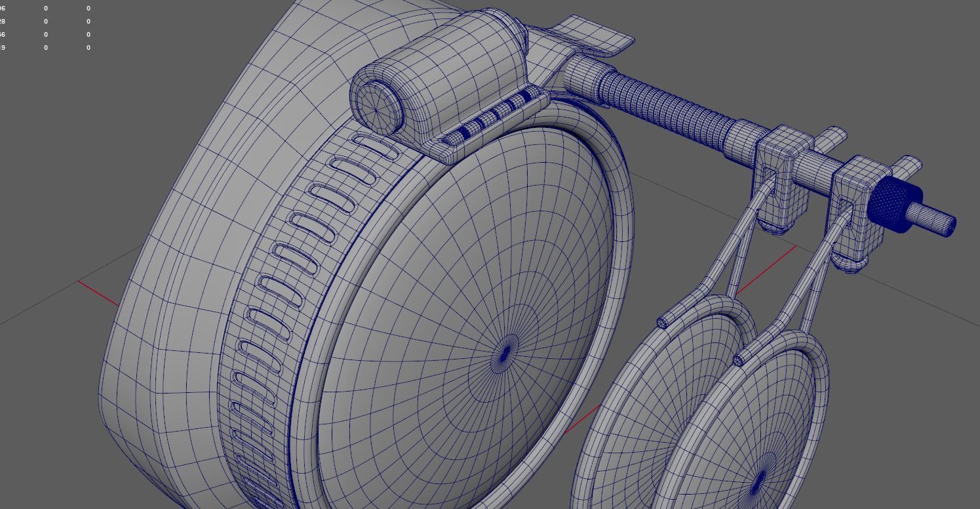The image size is (980, 509).
Task: Click the threaded section of the rod
Action: coord(670,110)
